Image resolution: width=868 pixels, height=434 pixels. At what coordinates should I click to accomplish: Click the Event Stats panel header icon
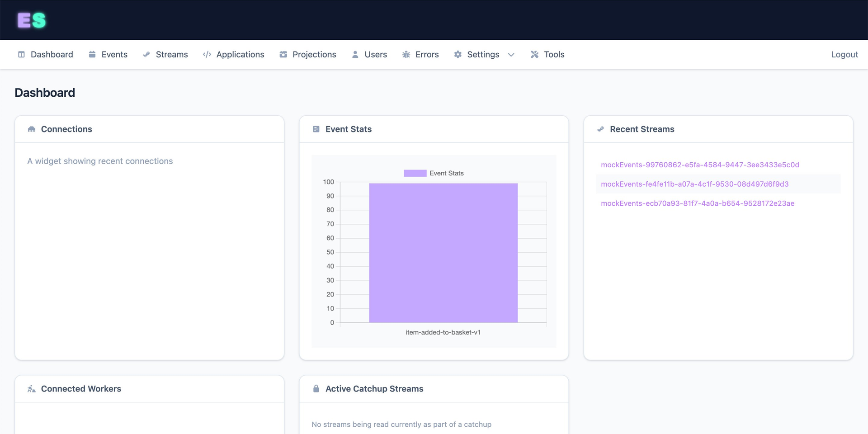[x=316, y=129]
